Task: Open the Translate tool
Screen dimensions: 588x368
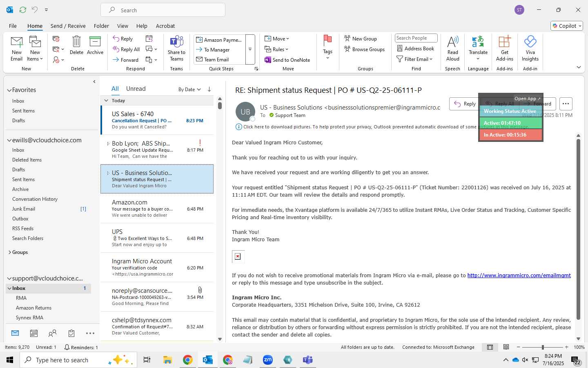Action: pos(478,47)
